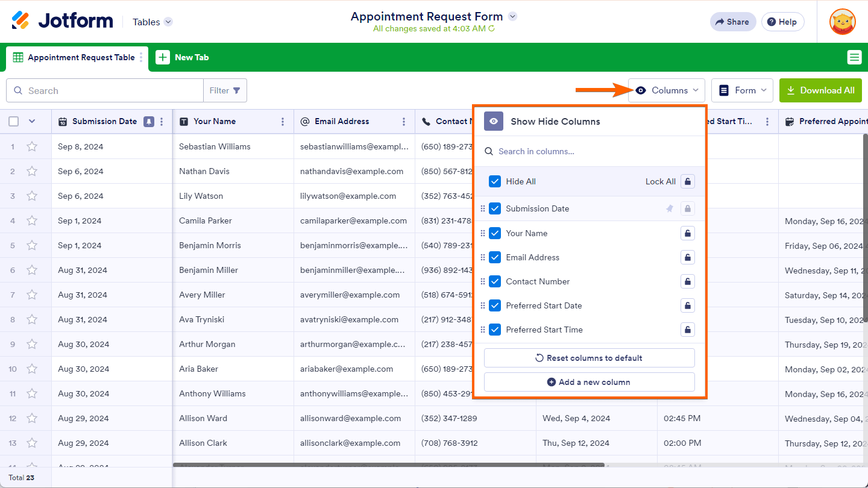Select the 02:00 PM time cell

718,443
